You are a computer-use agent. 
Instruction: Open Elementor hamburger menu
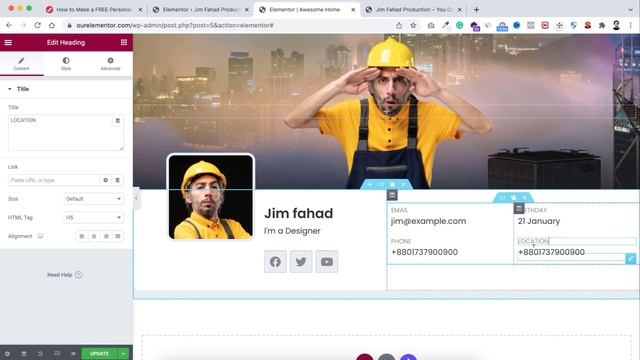(8, 42)
